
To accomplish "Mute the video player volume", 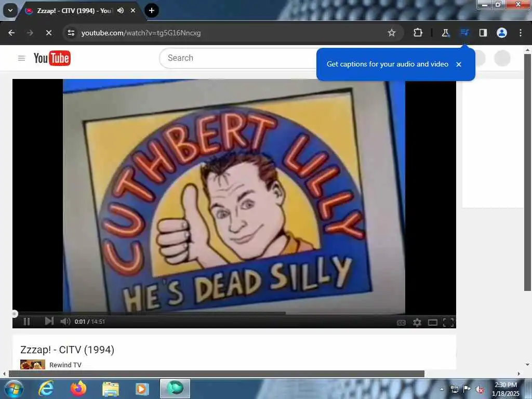I will pos(65,321).
